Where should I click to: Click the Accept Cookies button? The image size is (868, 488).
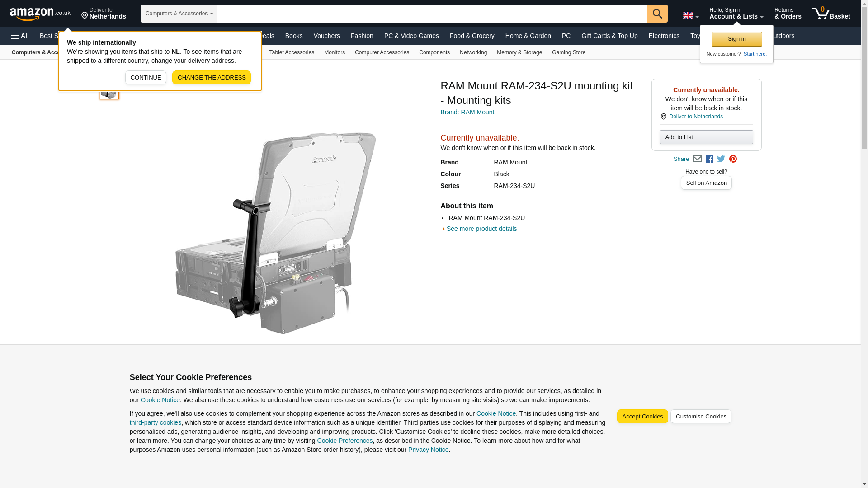[642, 417]
